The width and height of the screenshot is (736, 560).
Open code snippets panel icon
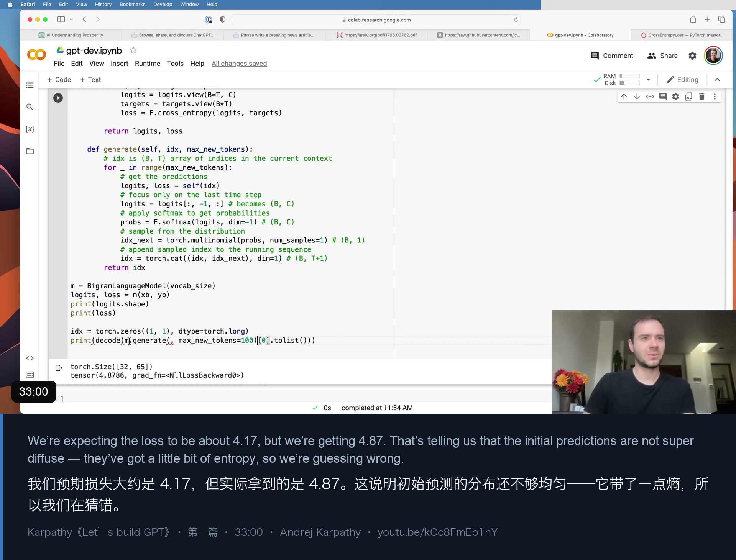click(30, 358)
